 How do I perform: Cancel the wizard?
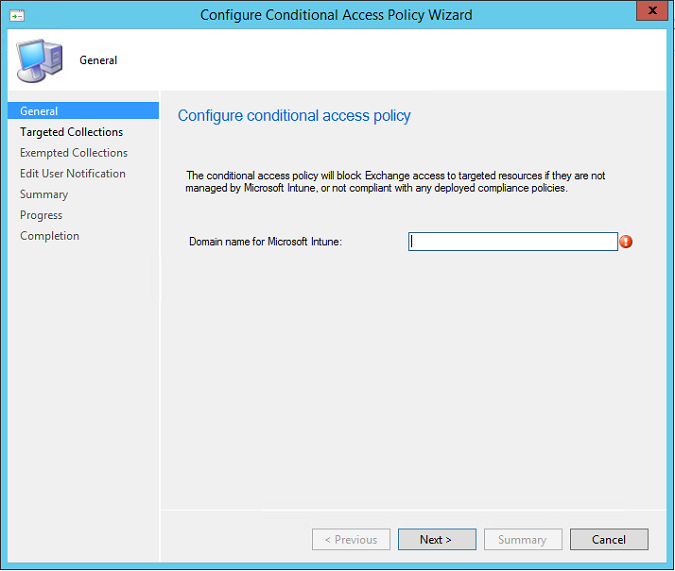609,539
